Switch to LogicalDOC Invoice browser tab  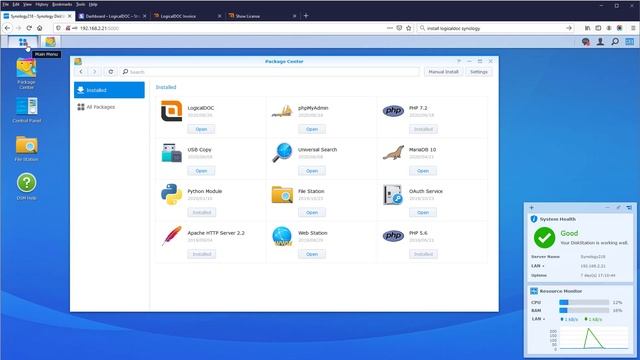(187, 16)
